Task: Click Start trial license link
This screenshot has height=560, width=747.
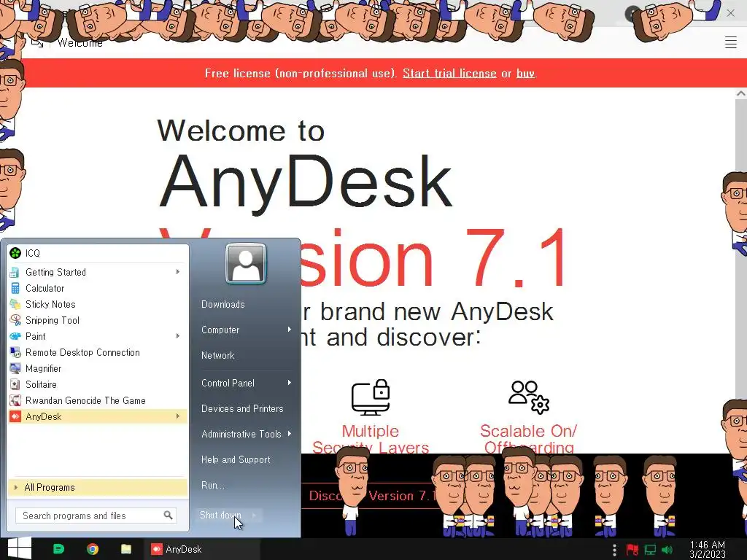Action: (449, 73)
